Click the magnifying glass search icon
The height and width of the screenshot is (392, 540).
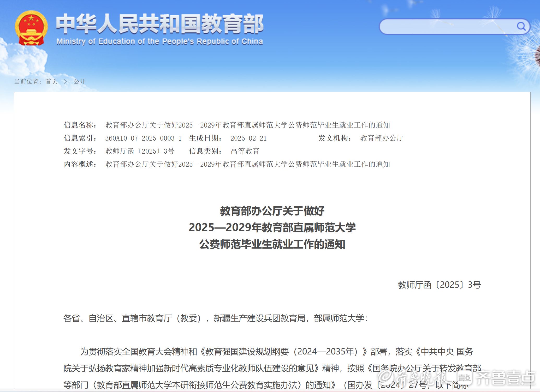pyautogui.click(x=521, y=26)
